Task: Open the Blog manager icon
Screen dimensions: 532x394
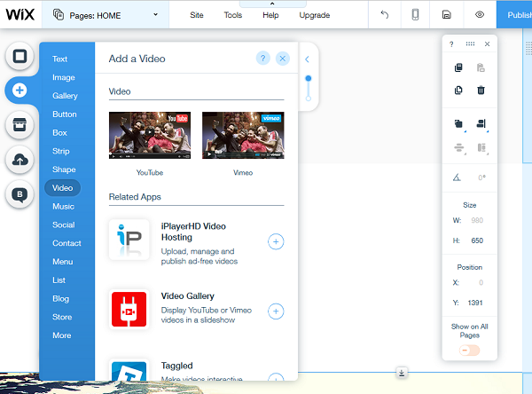Action: tap(20, 194)
